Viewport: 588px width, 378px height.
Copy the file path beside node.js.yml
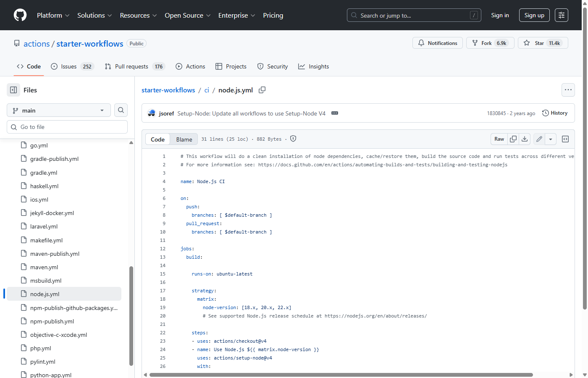click(x=262, y=90)
